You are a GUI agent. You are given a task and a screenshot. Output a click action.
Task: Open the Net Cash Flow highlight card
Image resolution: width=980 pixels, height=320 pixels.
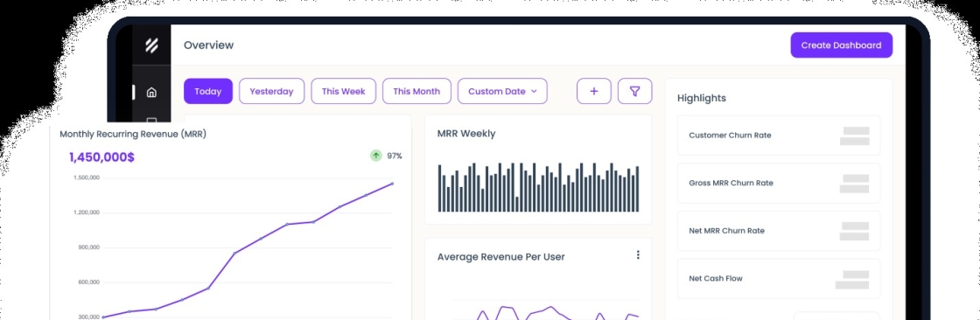[x=779, y=279]
